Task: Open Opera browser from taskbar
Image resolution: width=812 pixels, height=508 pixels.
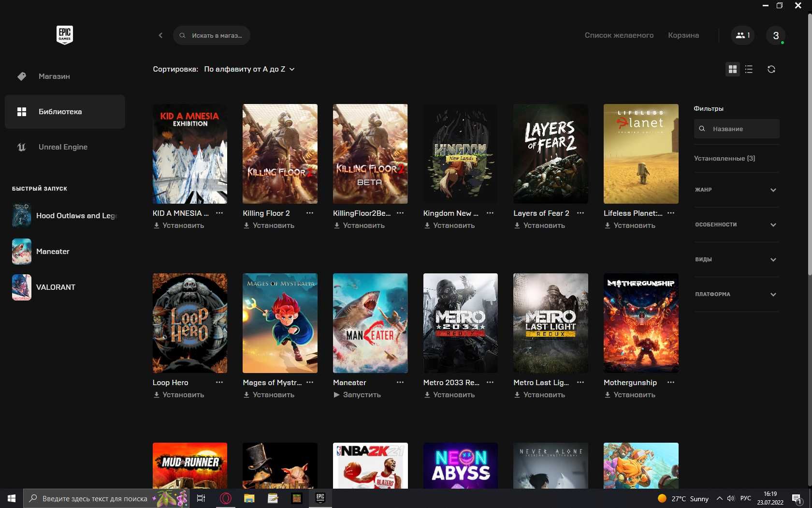Action: [225, 498]
